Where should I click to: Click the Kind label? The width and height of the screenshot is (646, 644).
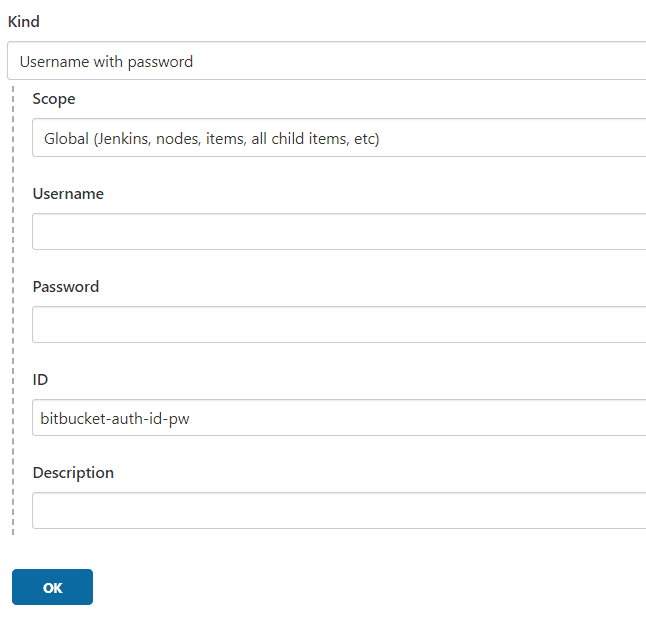point(24,21)
